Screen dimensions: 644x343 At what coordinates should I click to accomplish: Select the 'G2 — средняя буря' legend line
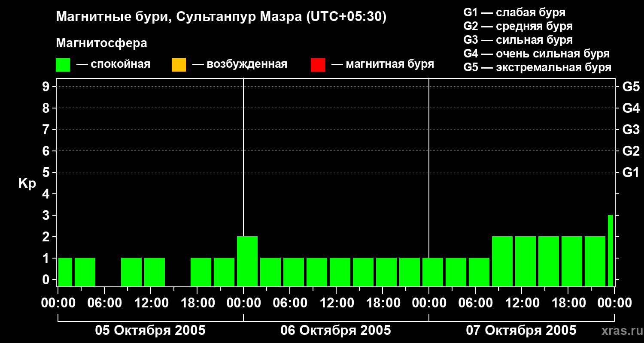pyautogui.click(x=518, y=26)
